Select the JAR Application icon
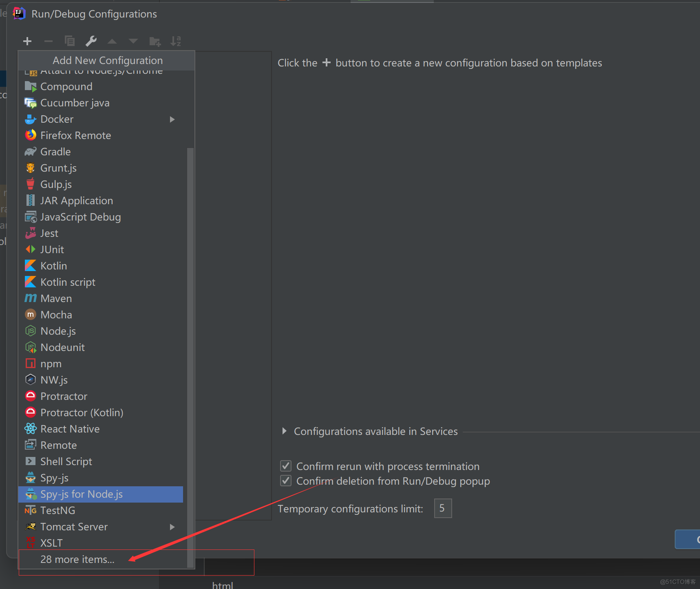The width and height of the screenshot is (700, 589). tap(31, 201)
